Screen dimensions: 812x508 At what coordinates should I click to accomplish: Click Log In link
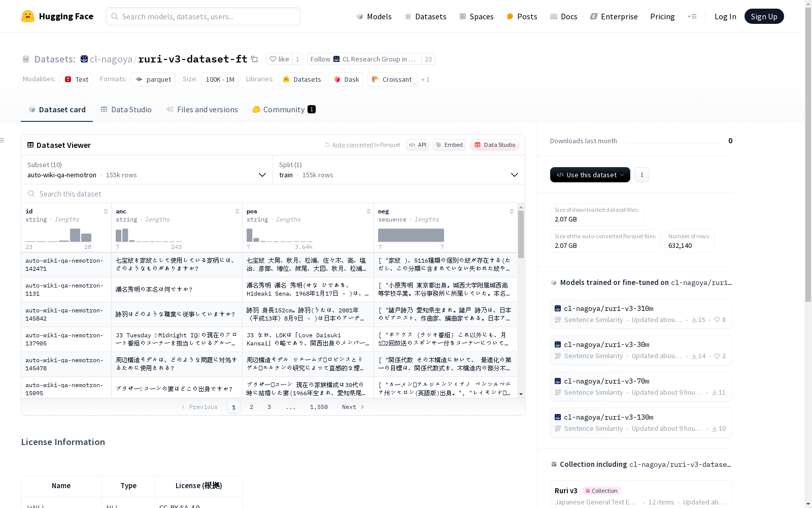(x=725, y=16)
